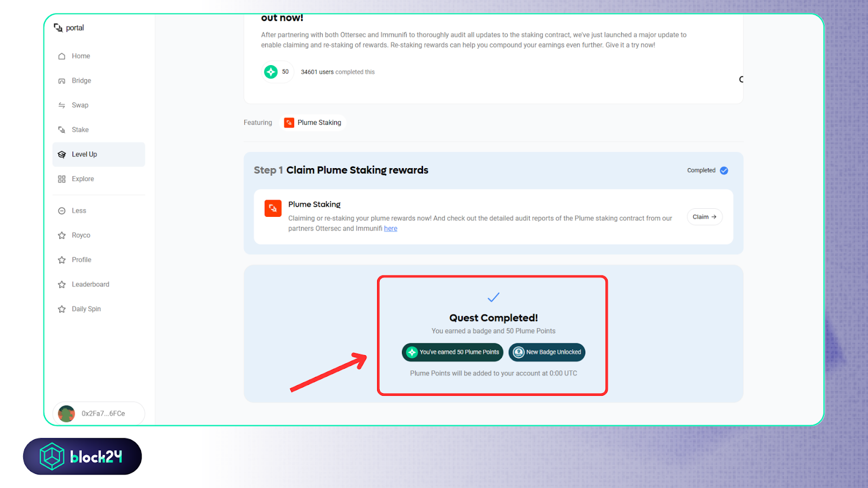Go to Profile page
This screenshot has width=868, height=488.
coord(81,260)
